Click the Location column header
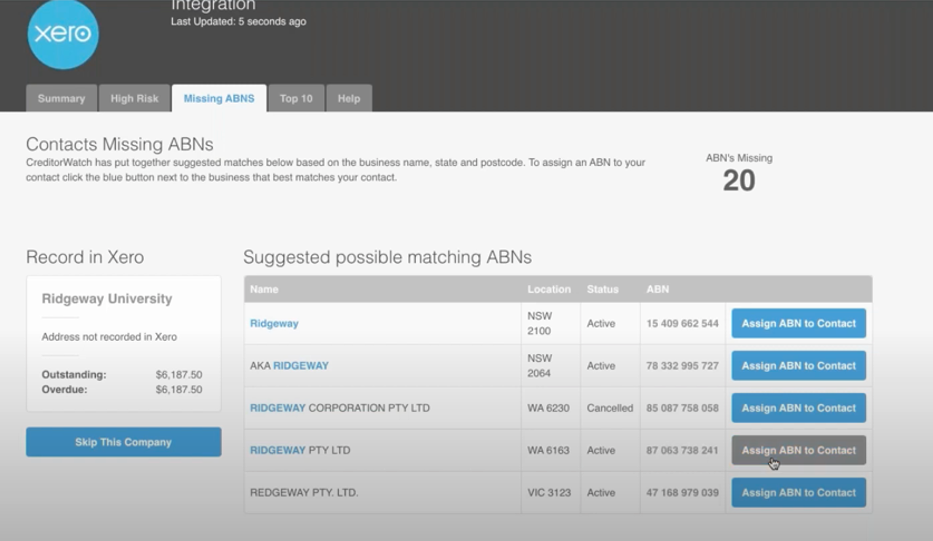The width and height of the screenshot is (933, 541). 549,289
